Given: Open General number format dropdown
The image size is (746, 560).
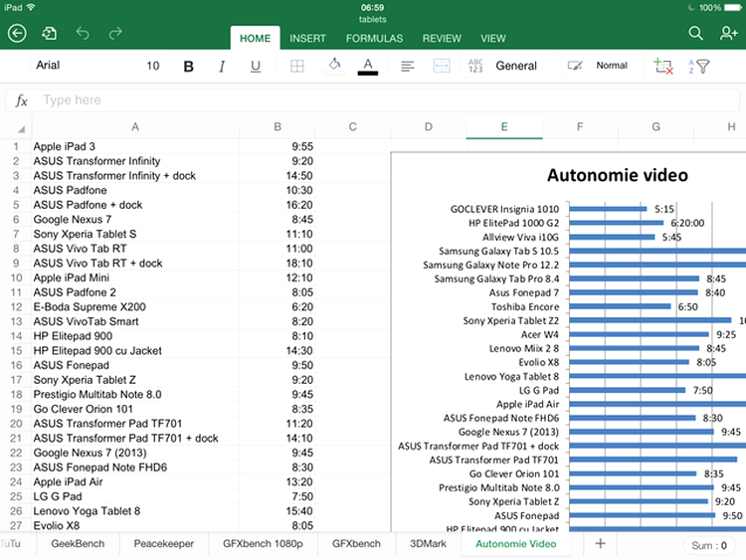Looking at the screenshot, I should tap(509, 66).
